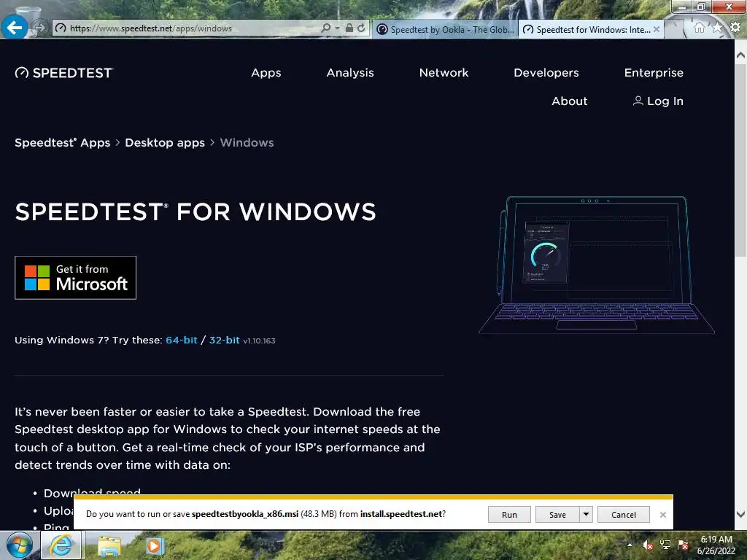Click Internet Explorer taskbar icon
The height and width of the screenshot is (560, 747).
(x=61, y=545)
